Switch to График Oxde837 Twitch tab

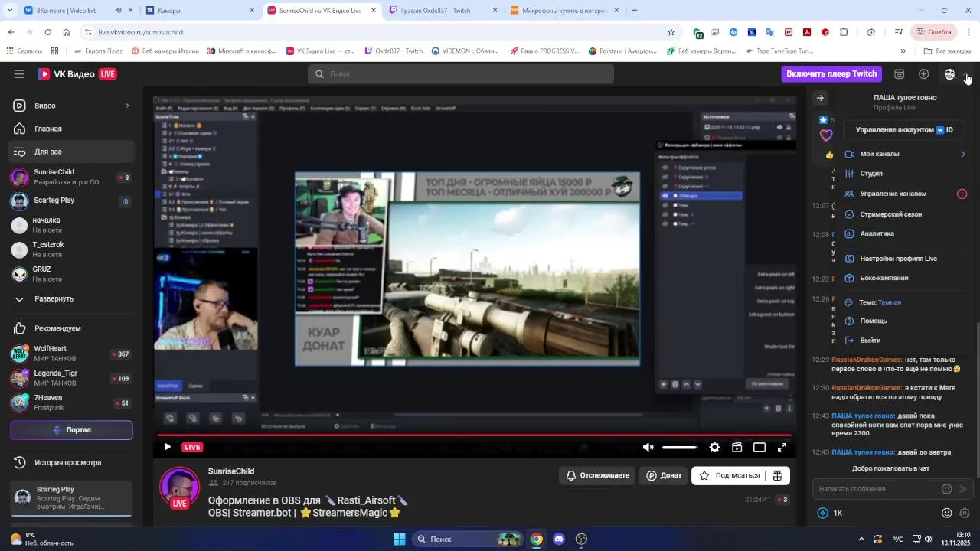(444, 11)
